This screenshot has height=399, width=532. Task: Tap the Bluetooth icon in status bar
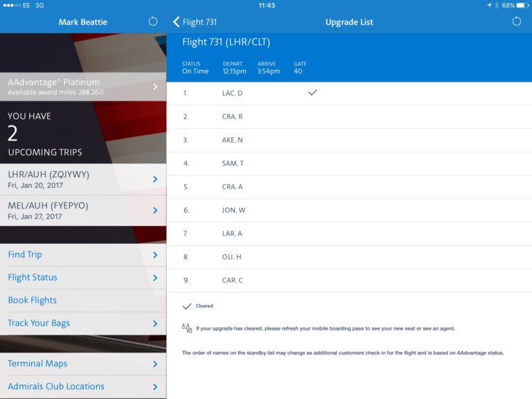click(497, 6)
